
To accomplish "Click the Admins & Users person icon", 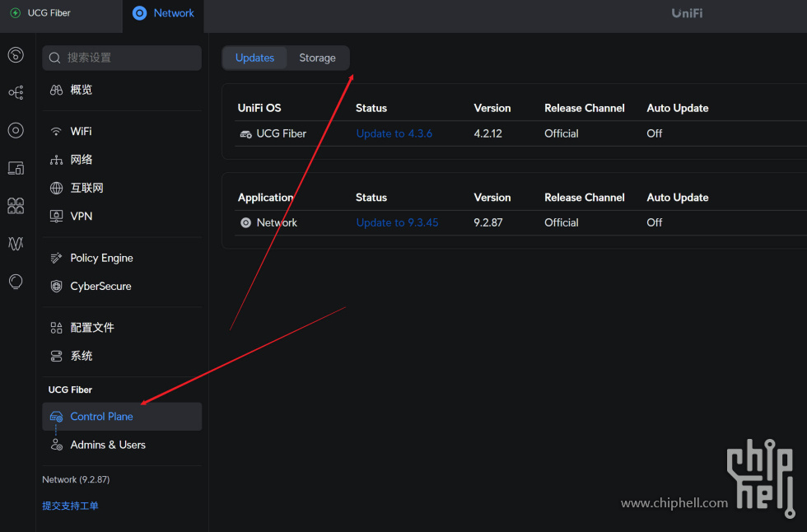I will tap(56, 445).
